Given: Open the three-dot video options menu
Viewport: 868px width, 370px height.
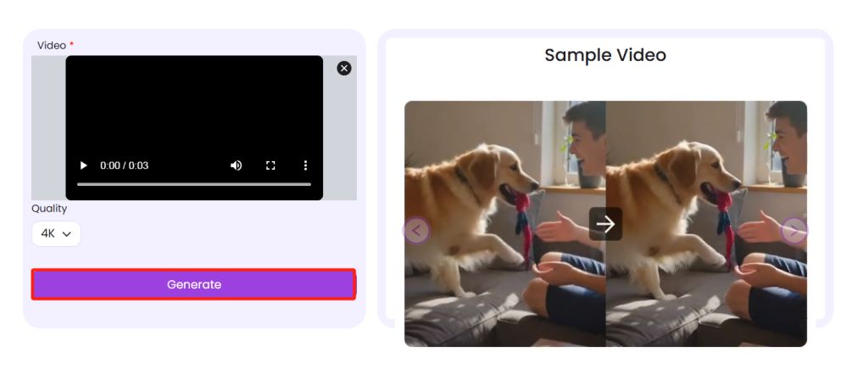Looking at the screenshot, I should tap(305, 165).
